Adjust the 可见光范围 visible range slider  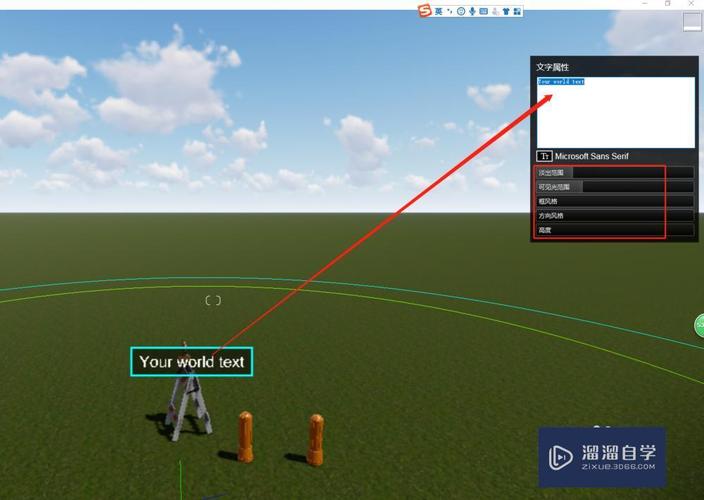614,187
